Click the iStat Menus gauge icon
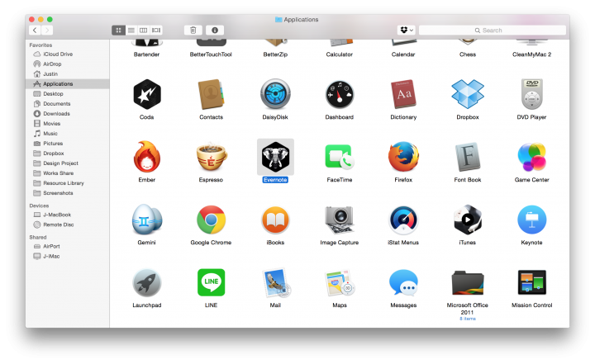 pyautogui.click(x=403, y=220)
